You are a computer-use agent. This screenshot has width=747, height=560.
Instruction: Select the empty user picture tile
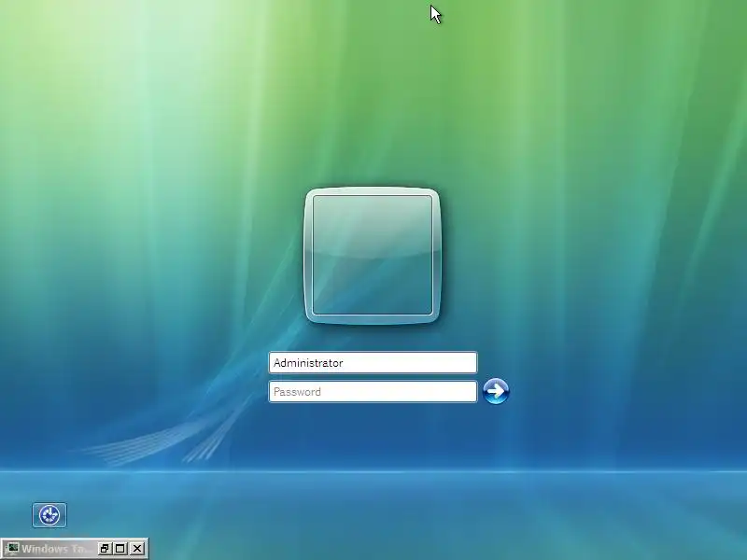click(372, 256)
